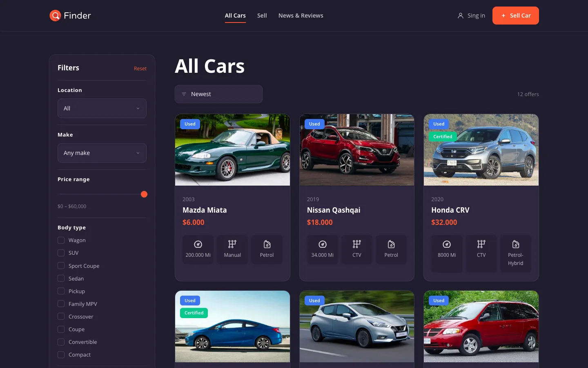Viewport: 588px width, 368px height.
Task: Tick the Crossover checkbox
Action: point(61,316)
